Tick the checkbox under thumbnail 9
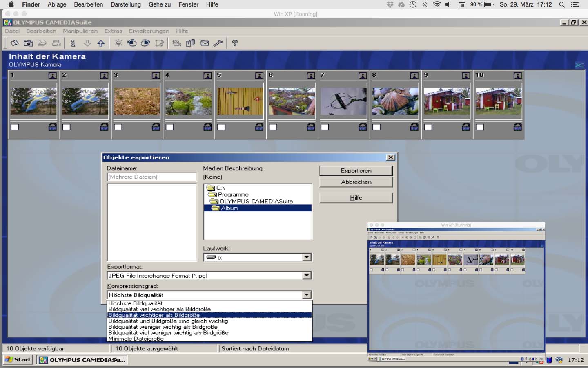 pos(428,127)
